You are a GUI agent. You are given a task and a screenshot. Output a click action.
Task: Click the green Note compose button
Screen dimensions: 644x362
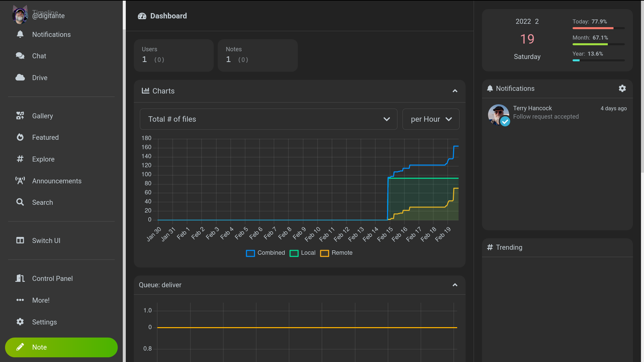pyautogui.click(x=61, y=347)
